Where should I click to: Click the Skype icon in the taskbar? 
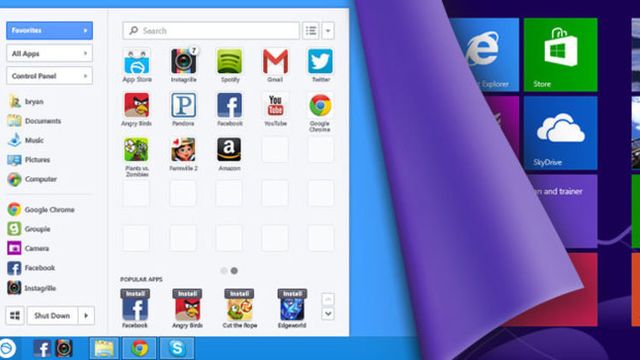coord(177,348)
